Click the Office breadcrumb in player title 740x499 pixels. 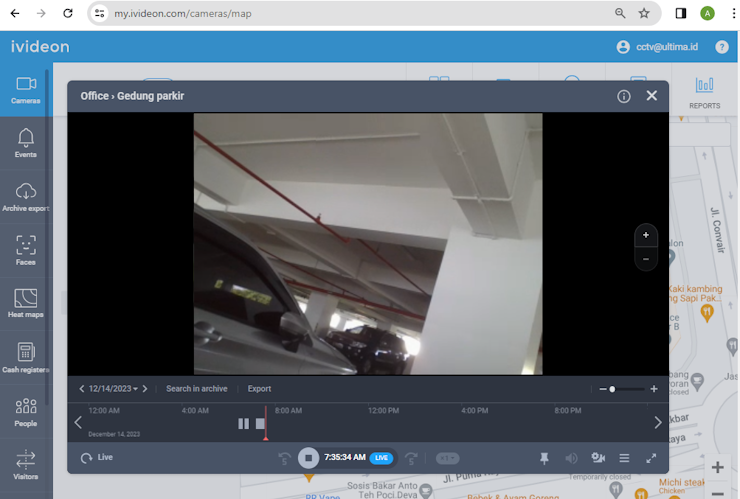point(94,96)
